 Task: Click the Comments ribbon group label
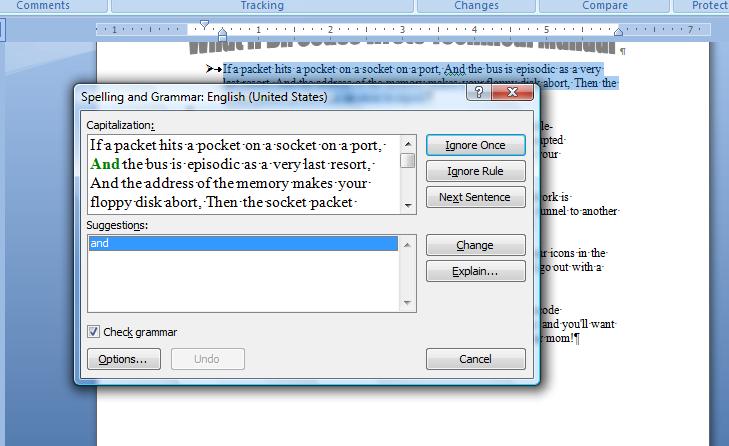pos(43,6)
